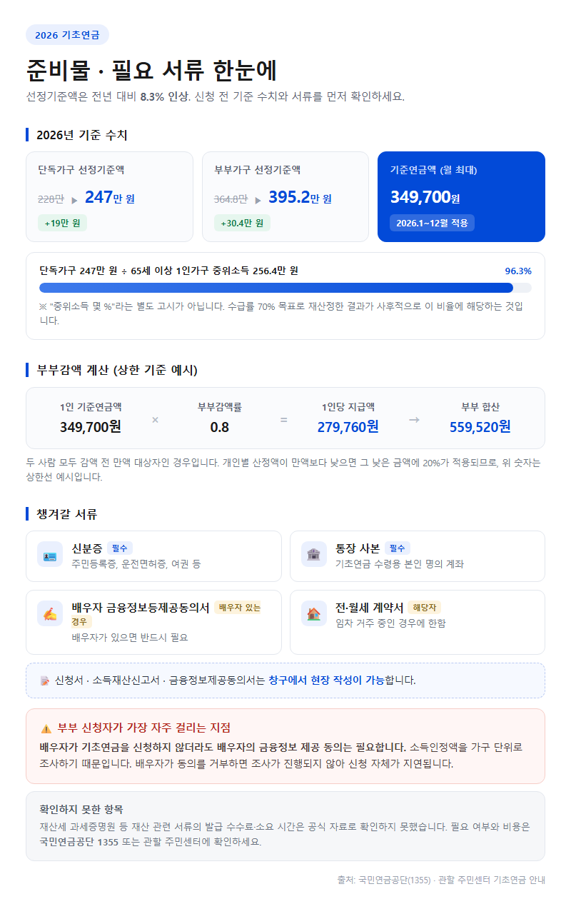Click the 창구에서 현장 작성이 가능 link text

point(326,680)
